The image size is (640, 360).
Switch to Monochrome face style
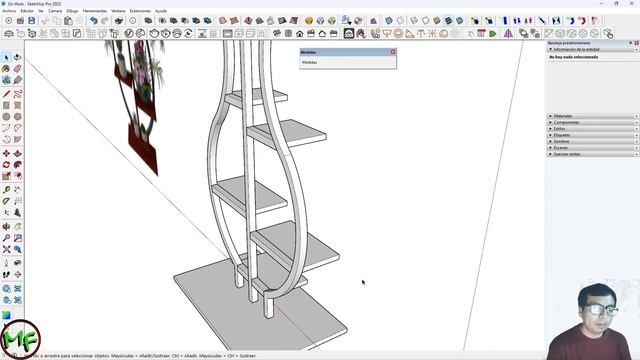pyautogui.click(x=460, y=20)
